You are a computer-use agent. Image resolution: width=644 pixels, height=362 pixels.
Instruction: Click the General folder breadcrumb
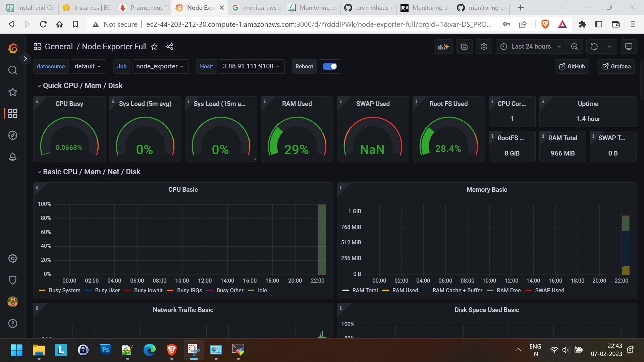point(59,47)
